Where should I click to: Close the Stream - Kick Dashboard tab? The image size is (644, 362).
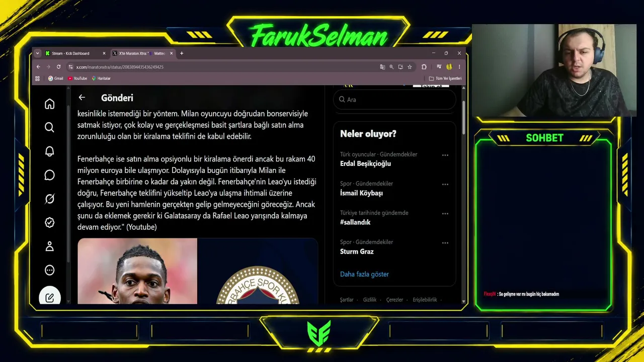coord(104,53)
